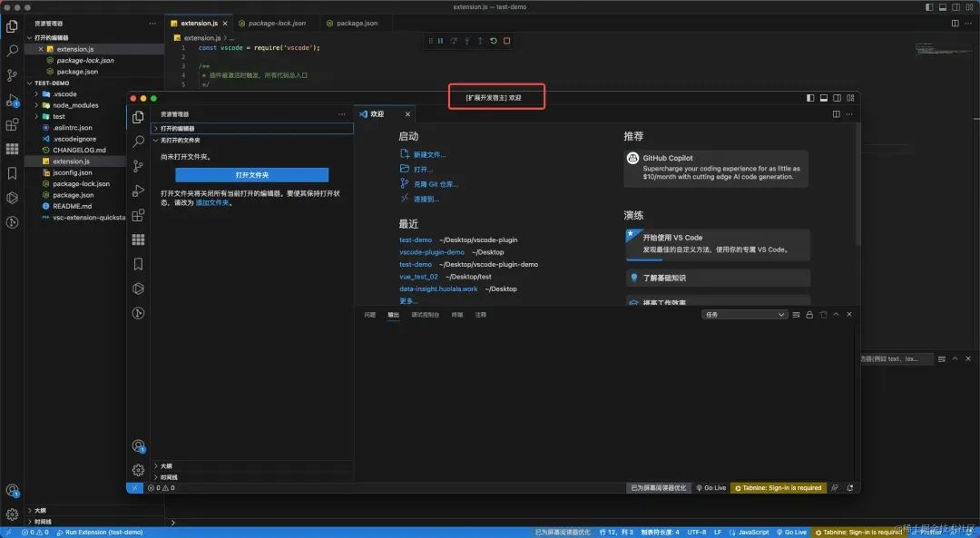Image resolution: width=980 pixels, height=538 pixels.
Task: Expand 大纲 section in Extension Host sidebar
Action: (x=252, y=466)
